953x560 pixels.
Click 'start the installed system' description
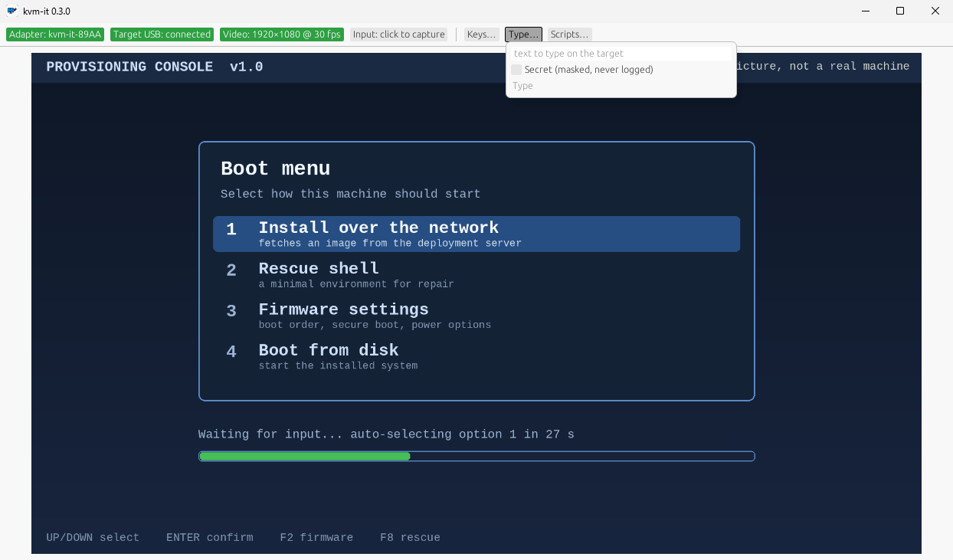pyautogui.click(x=338, y=365)
